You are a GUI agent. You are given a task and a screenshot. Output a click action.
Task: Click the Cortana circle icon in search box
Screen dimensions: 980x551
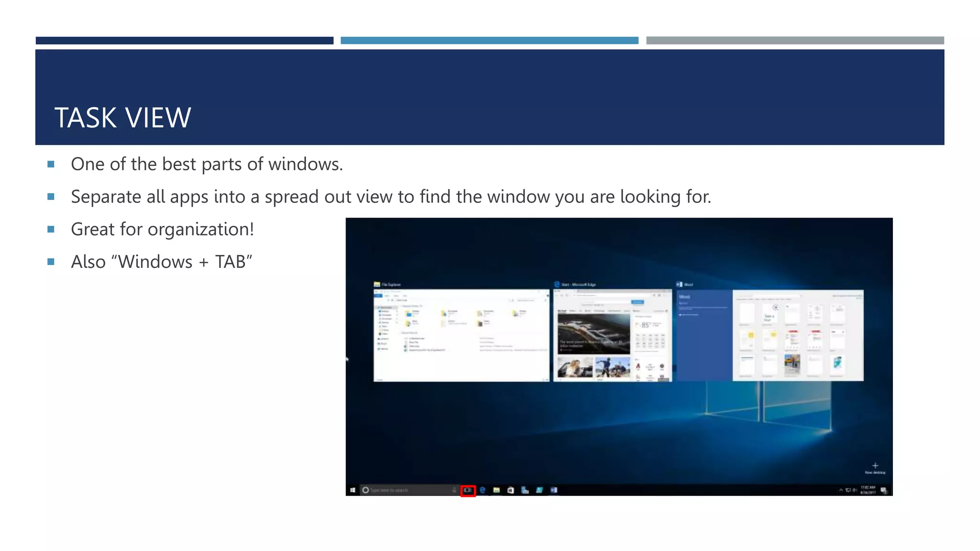coord(366,490)
